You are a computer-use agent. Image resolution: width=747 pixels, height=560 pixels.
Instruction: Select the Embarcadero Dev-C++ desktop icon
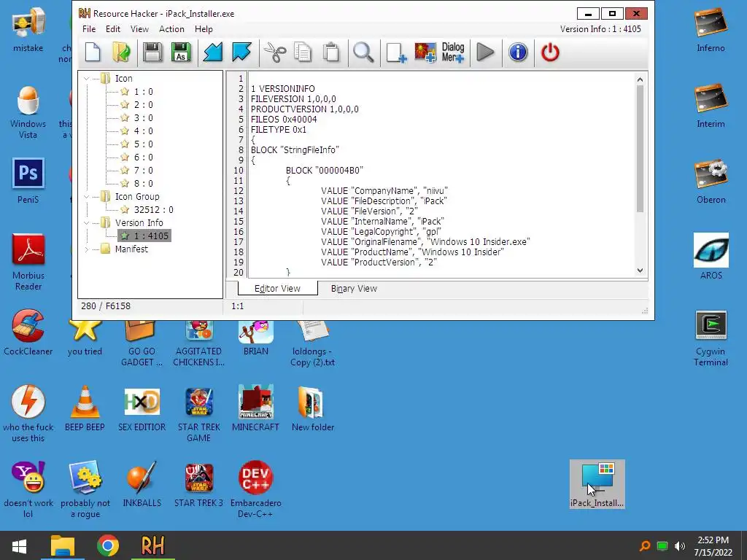click(255, 489)
